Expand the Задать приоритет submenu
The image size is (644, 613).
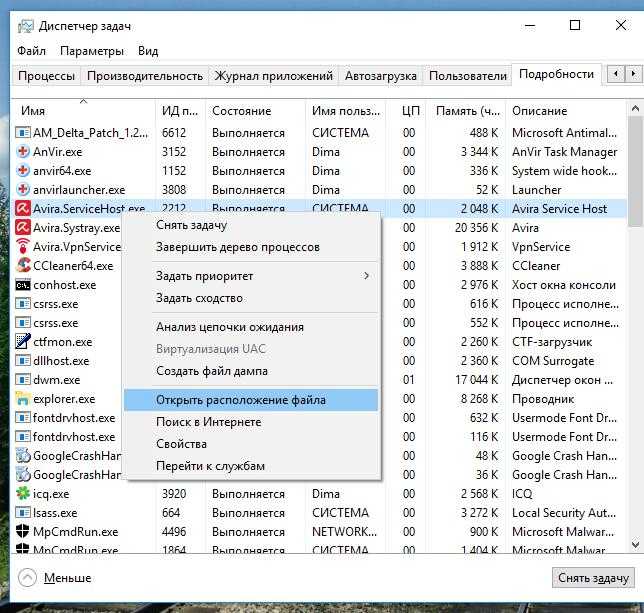pyautogui.click(x=251, y=276)
